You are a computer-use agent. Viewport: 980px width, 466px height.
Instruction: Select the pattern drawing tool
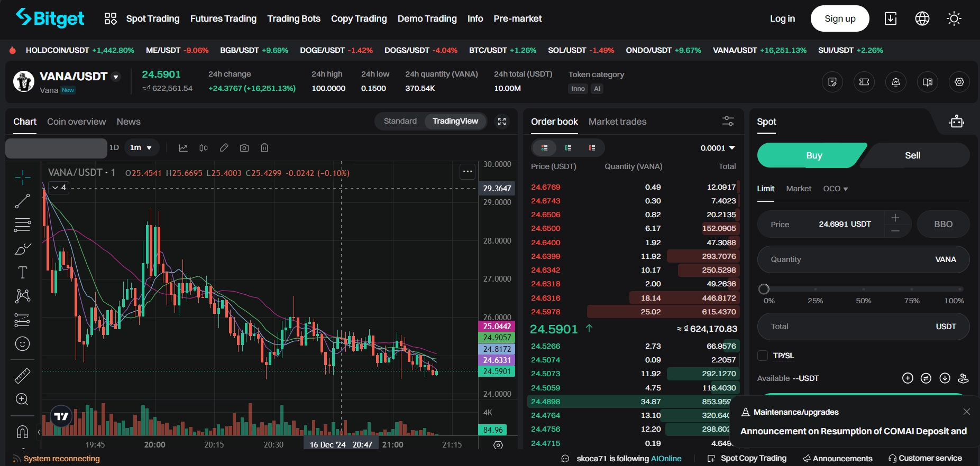(x=22, y=296)
